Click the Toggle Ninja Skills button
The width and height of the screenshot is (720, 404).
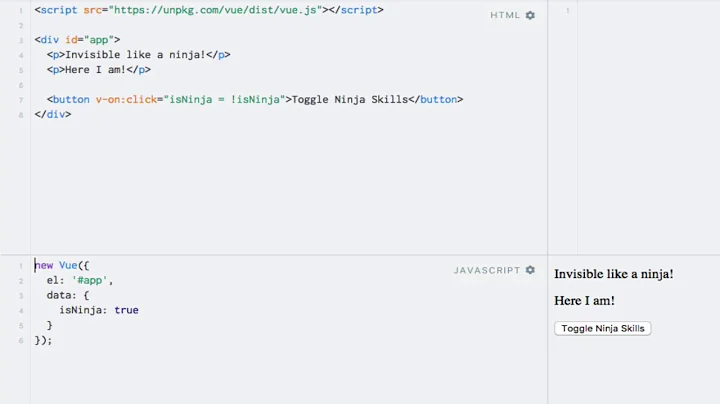[602, 328]
